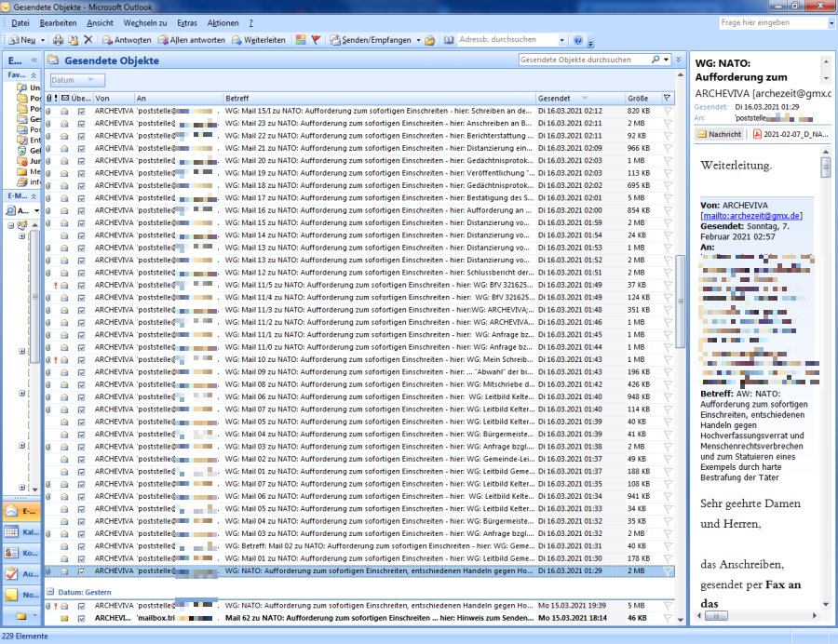The image size is (838, 644).
Task: Open the Aktionen menu
Action: (223, 23)
